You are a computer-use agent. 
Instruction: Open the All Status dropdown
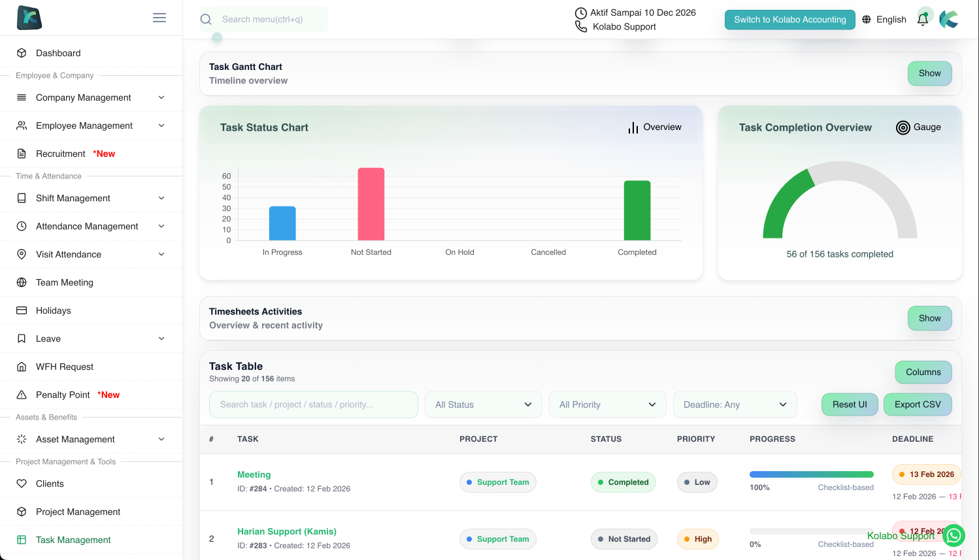484,404
